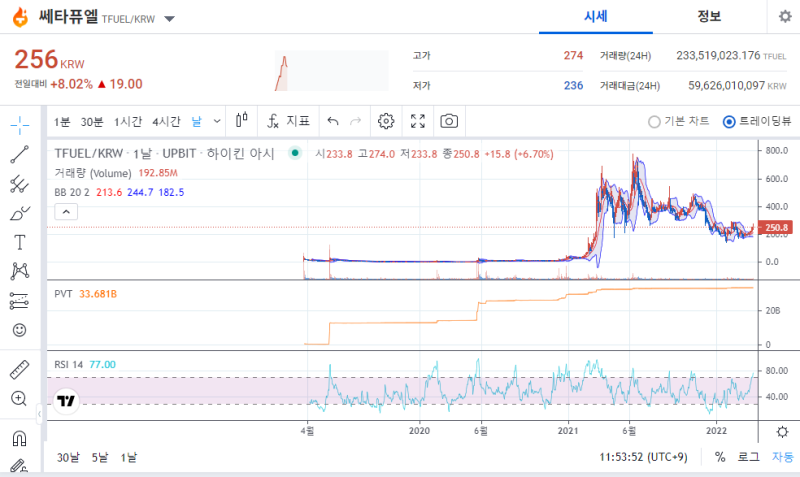The width and height of the screenshot is (800, 477).
Task: Collapse the left drawing toolbar
Action: (39, 414)
